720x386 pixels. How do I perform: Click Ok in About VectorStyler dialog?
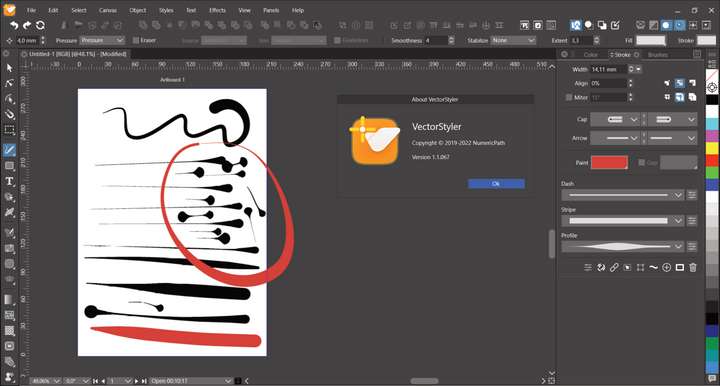(496, 184)
